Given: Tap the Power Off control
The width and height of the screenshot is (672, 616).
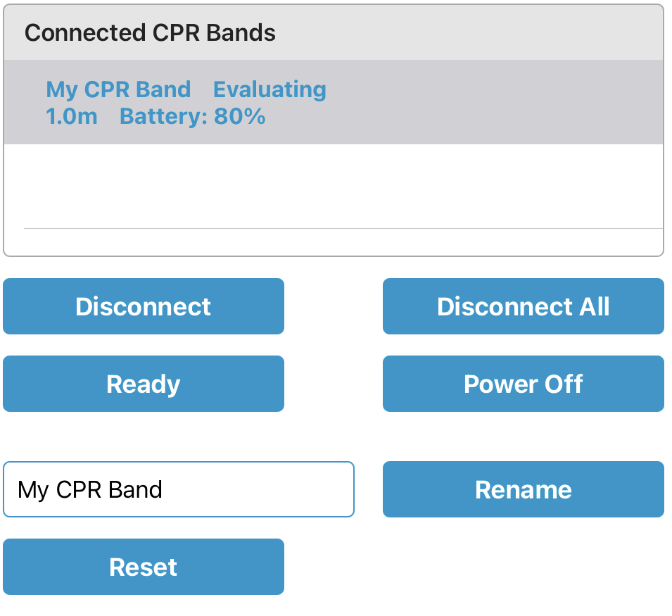Looking at the screenshot, I should coord(523,384).
